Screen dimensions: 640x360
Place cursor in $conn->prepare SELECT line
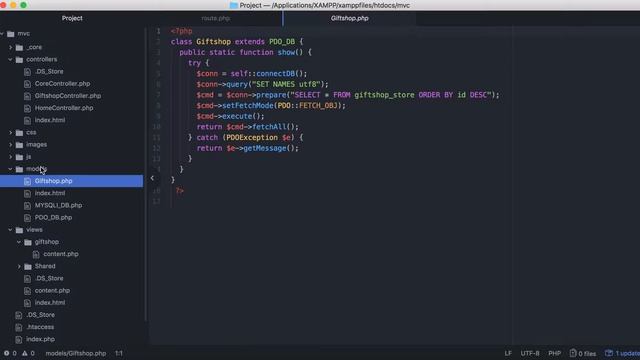[x=348, y=95]
